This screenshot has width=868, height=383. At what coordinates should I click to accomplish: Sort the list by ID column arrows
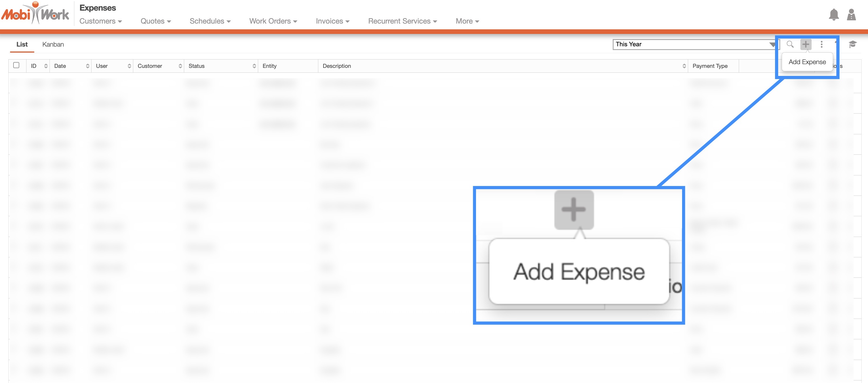click(x=46, y=66)
